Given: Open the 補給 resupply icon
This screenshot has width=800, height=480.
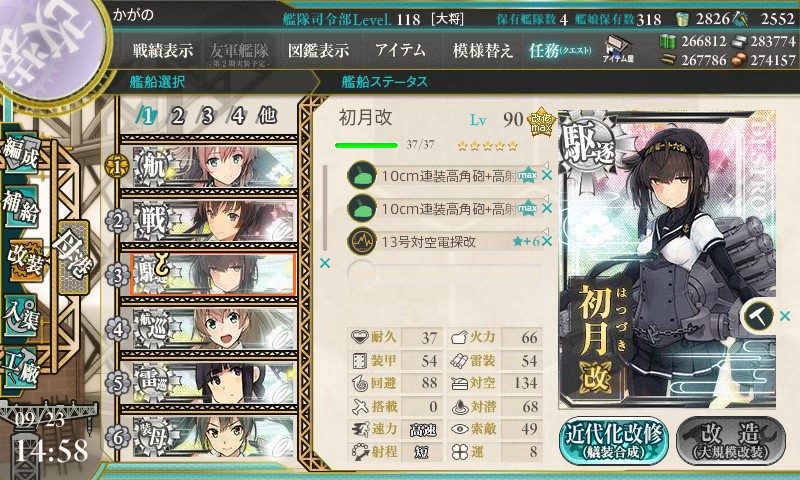Looking at the screenshot, I should point(21,206).
